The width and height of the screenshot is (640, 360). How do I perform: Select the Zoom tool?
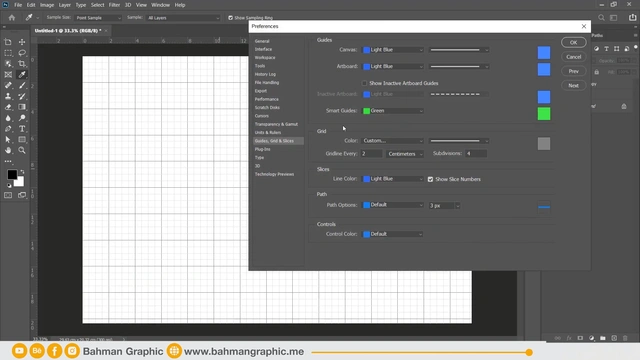22,151
